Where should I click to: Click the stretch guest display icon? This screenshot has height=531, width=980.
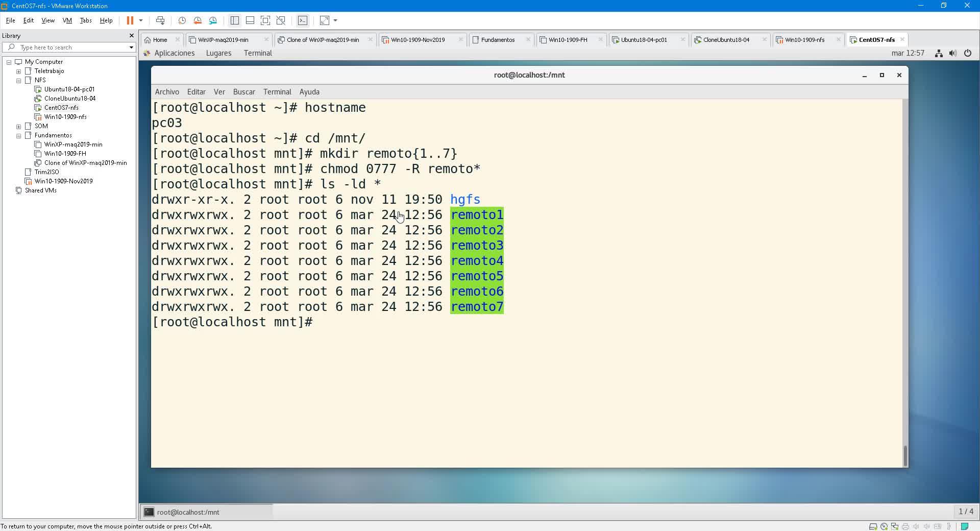[x=325, y=20]
